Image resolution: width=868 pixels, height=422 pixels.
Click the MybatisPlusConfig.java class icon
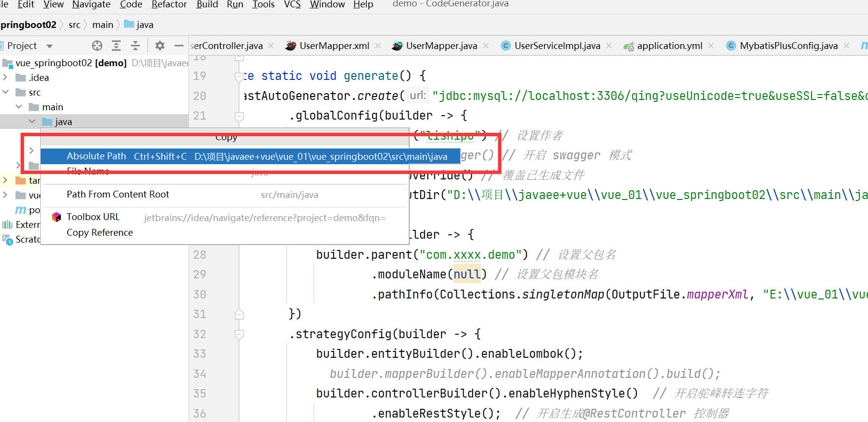(731, 46)
